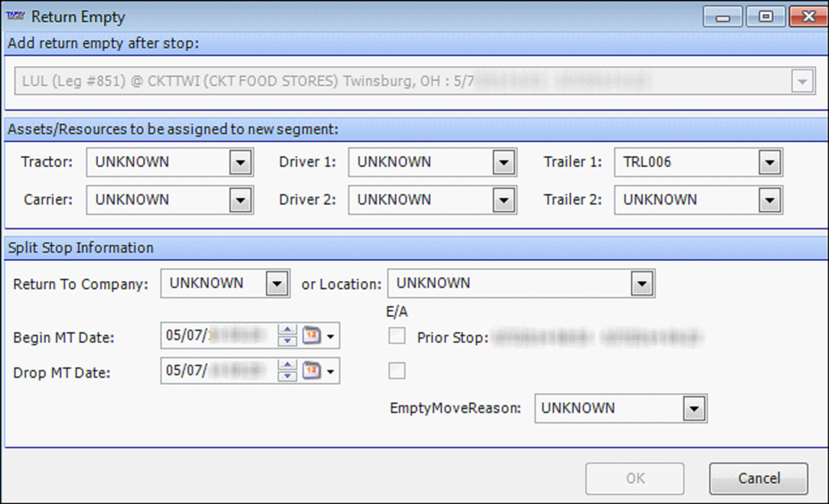
Task: Click the Begin MT Date spinner arrows
Action: [x=286, y=336]
